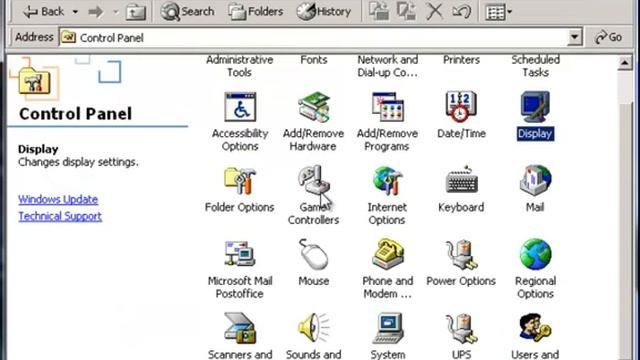The height and width of the screenshot is (360, 640).
Task: Open Add/Remove Hardware applet
Action: [313, 107]
